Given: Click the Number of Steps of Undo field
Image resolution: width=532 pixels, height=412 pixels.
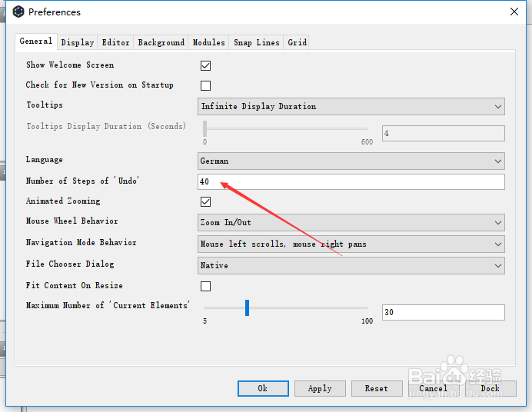Looking at the screenshot, I should pyautogui.click(x=351, y=181).
